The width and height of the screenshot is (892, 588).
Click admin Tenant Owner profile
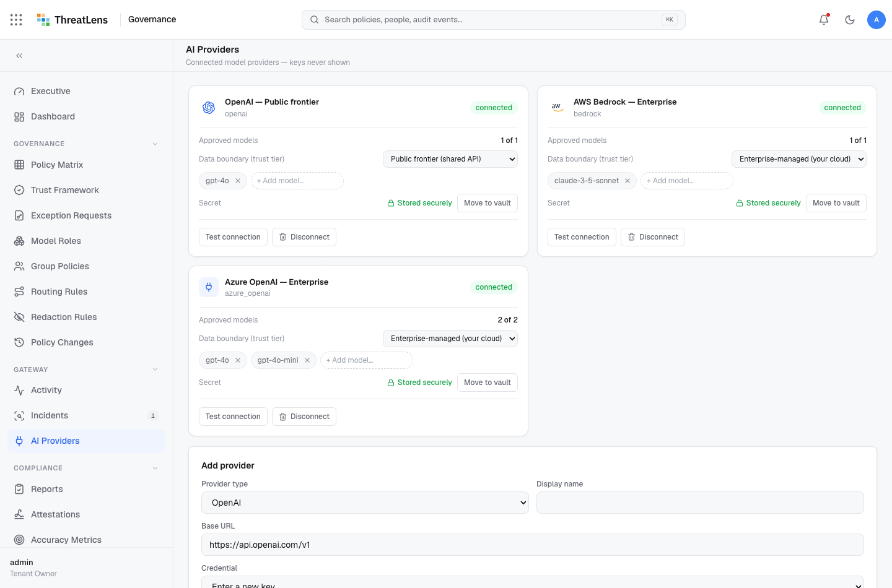coord(33,568)
